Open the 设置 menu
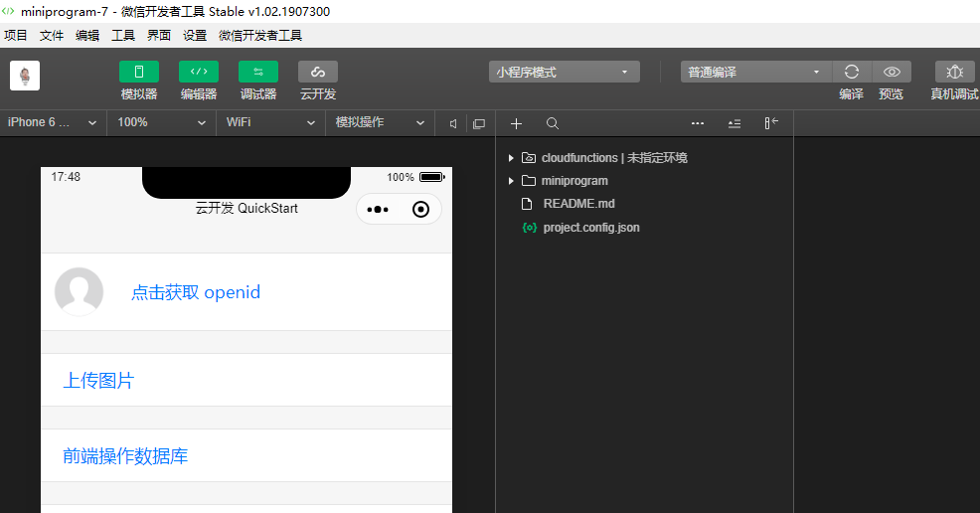Viewport: 980px width, 513px height. click(x=195, y=36)
